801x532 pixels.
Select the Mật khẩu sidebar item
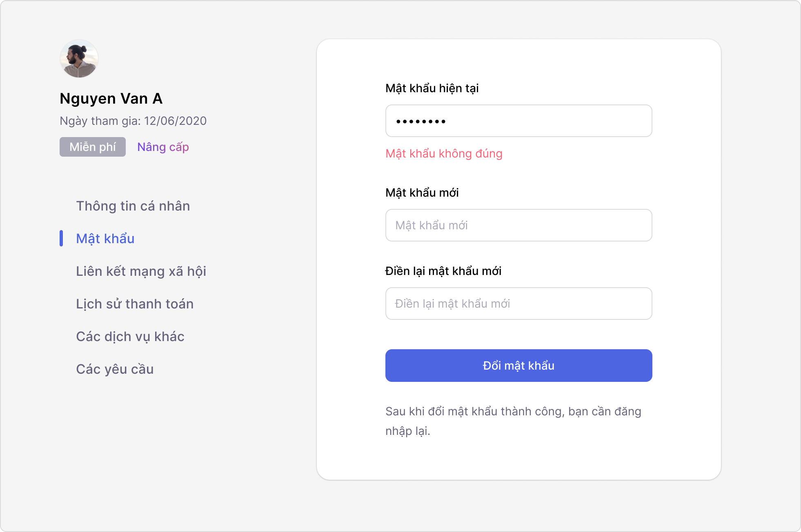[x=105, y=239]
